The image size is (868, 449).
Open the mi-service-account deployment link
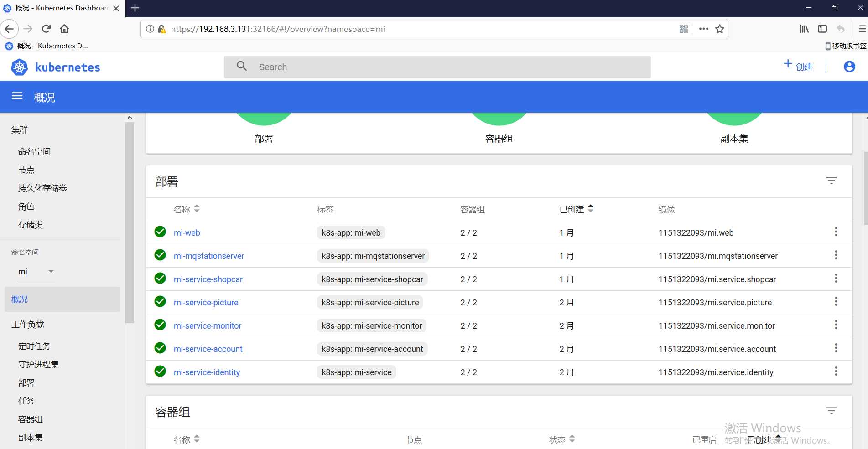coord(208,349)
